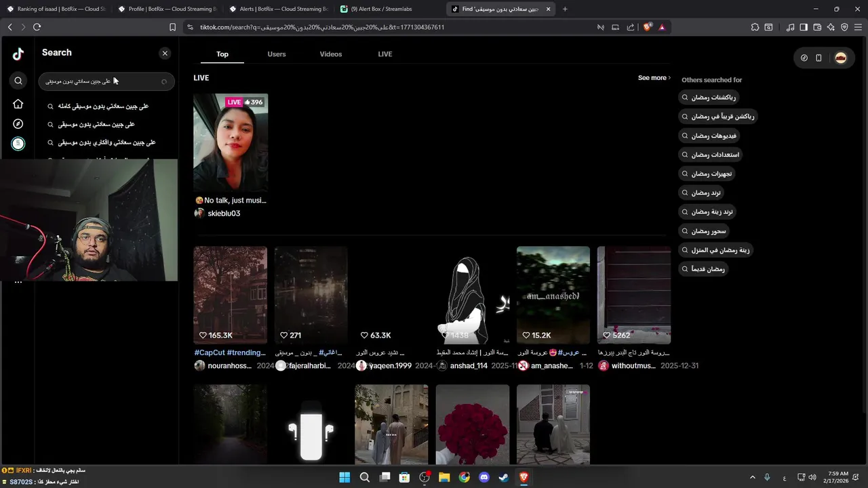Open File Explorer from taskbar
868x488 pixels.
click(444, 477)
